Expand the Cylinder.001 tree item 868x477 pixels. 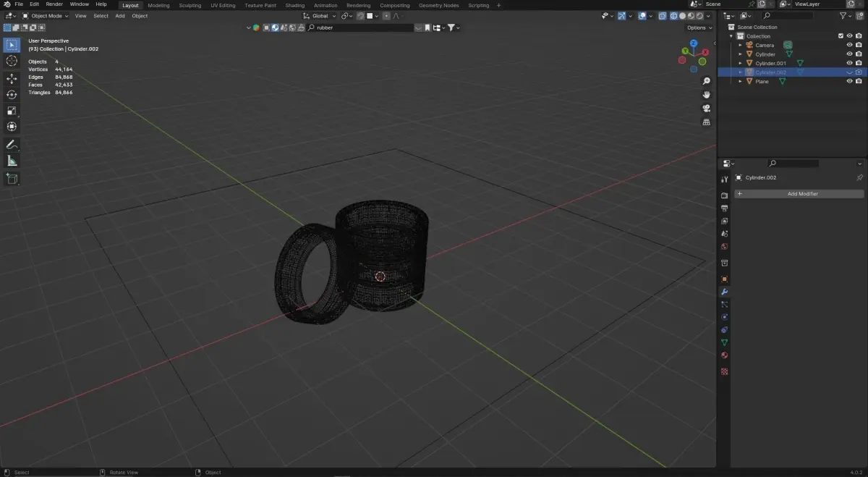[740, 63]
